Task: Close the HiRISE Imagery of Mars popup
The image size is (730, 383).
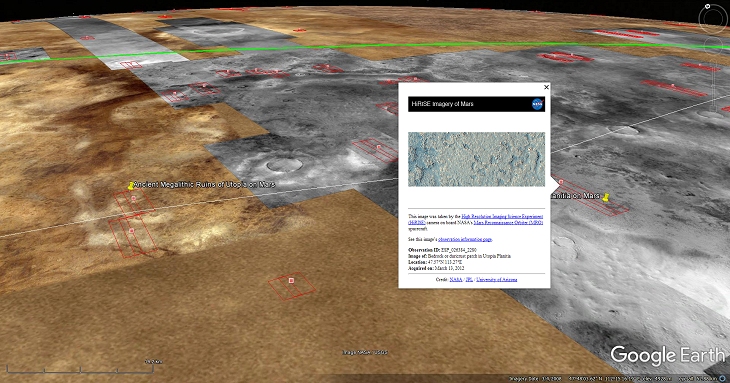Action: [547, 87]
